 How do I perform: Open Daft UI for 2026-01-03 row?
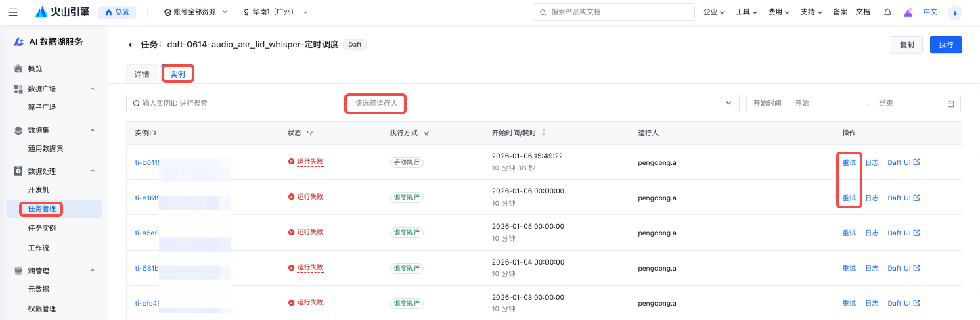[x=904, y=303]
